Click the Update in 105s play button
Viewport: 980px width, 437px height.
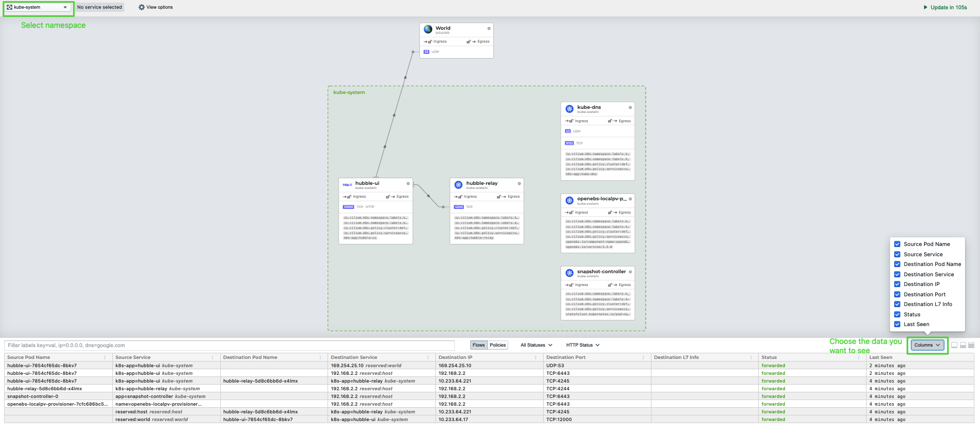pyautogui.click(x=926, y=7)
